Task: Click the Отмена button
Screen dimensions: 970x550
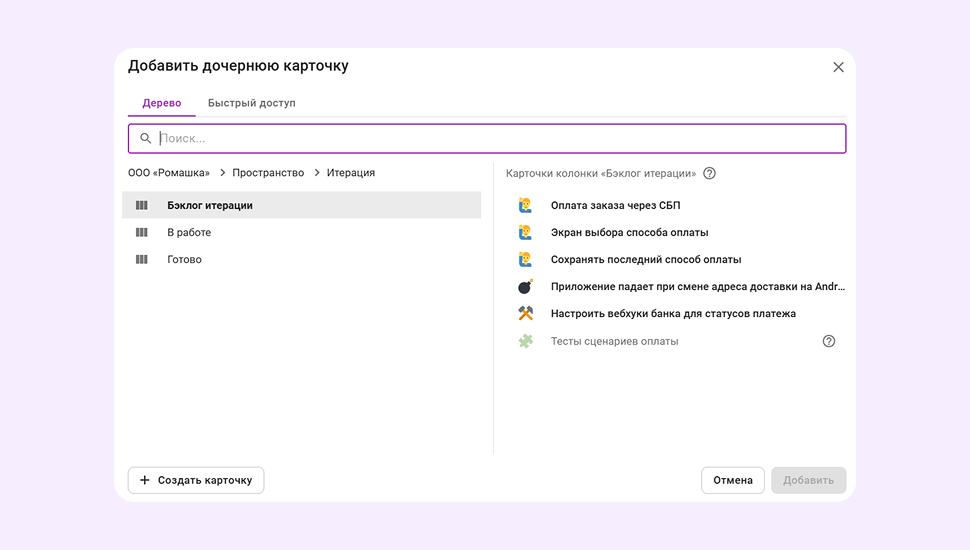Action: (733, 480)
